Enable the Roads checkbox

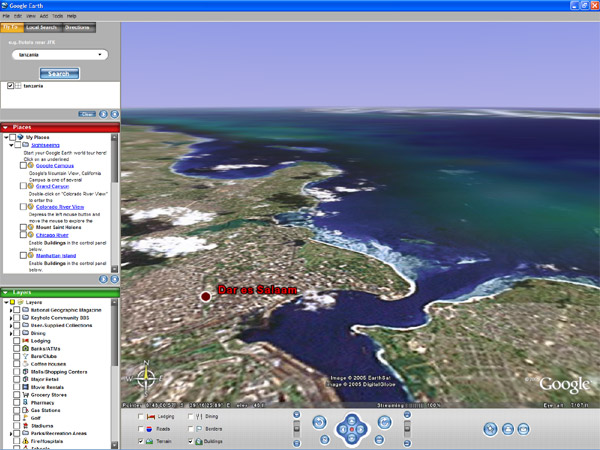141,429
